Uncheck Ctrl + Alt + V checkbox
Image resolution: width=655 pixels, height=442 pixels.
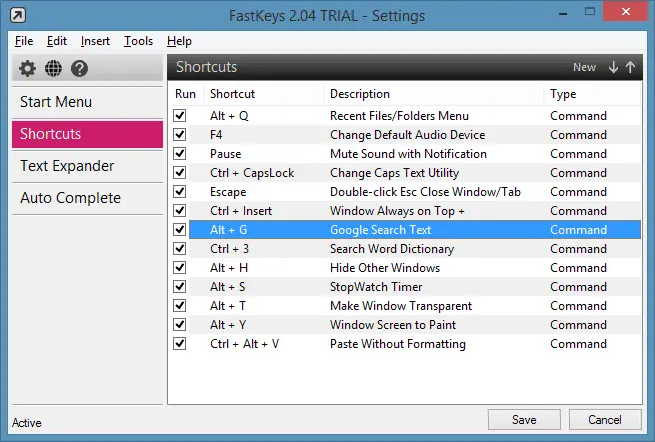[180, 343]
